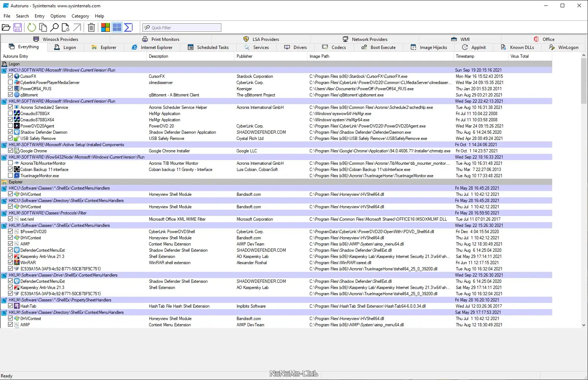Image resolution: width=588 pixels, height=380 pixels.
Task: Uncheck the USB Safely Remove entry
Action: 11,138
